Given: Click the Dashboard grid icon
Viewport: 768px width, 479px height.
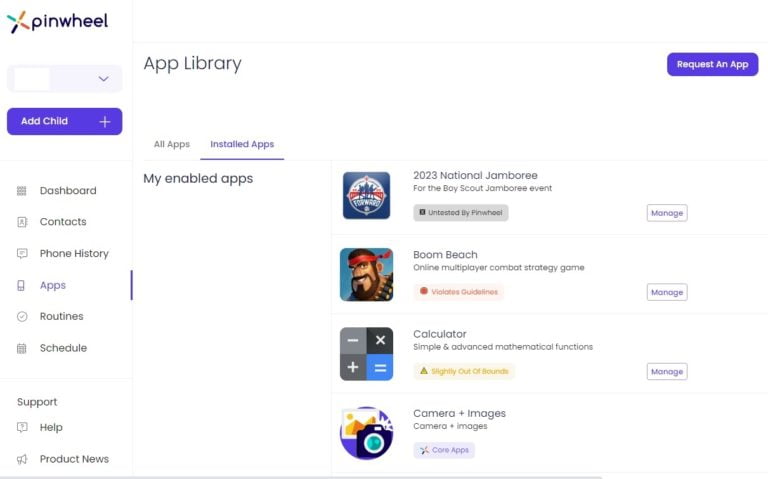Looking at the screenshot, I should coord(22,191).
